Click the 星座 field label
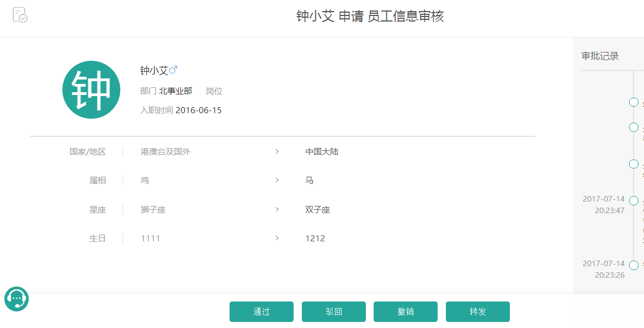644x328 pixels. [x=97, y=210]
